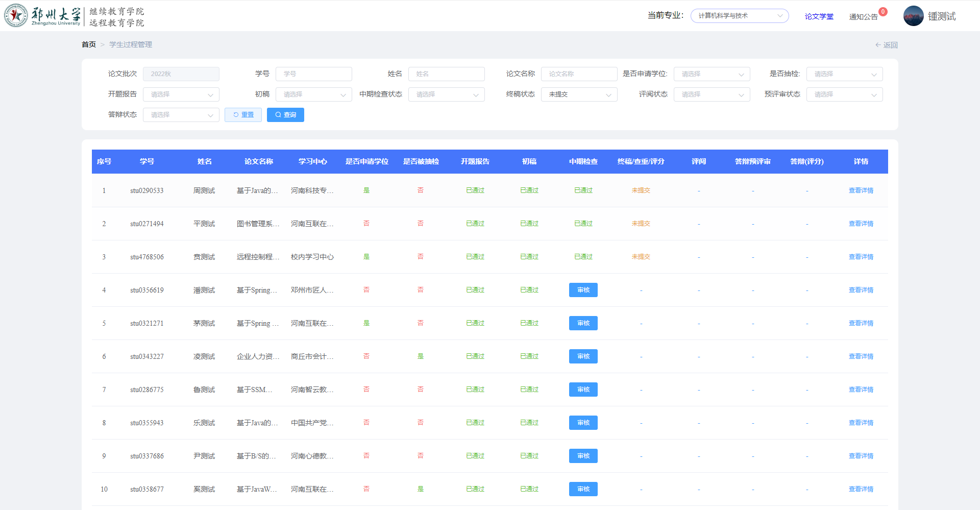Expand the 答辩状态 dropdown
This screenshot has height=510, width=980.
coord(181,115)
